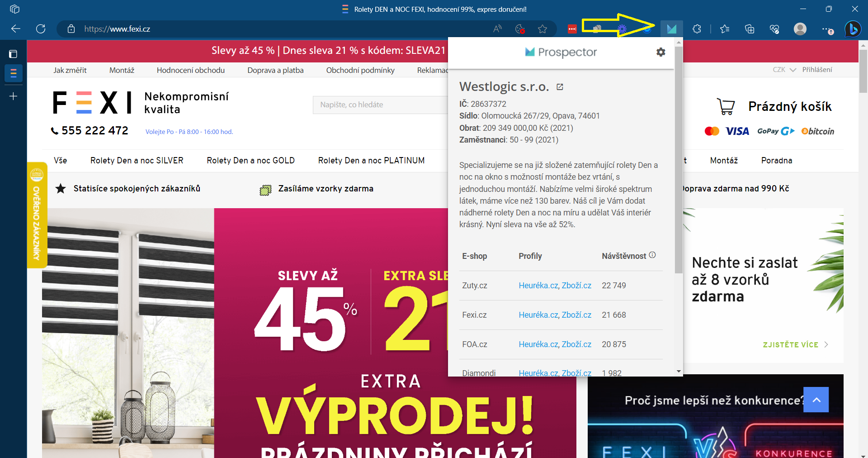
Task: Click FOA.cz e-shop row text
Action: click(x=474, y=344)
